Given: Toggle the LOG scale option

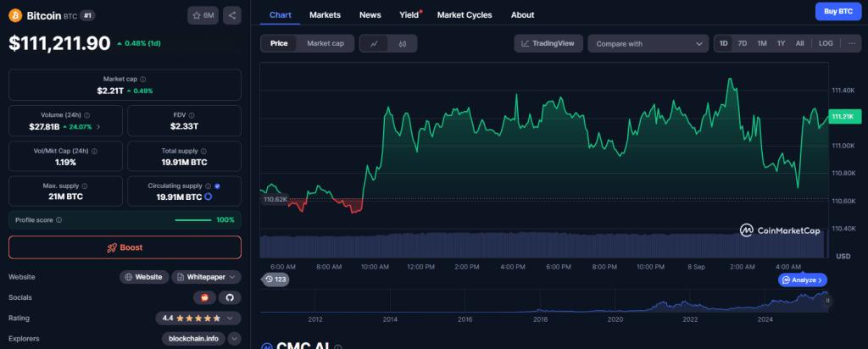Looking at the screenshot, I should click(x=825, y=43).
